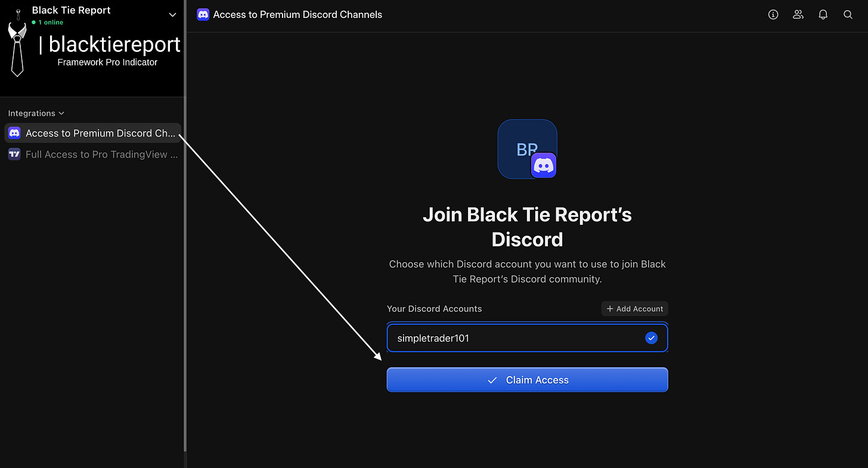Click the Claim Access button
Image resolution: width=868 pixels, height=468 pixels.
click(x=528, y=380)
